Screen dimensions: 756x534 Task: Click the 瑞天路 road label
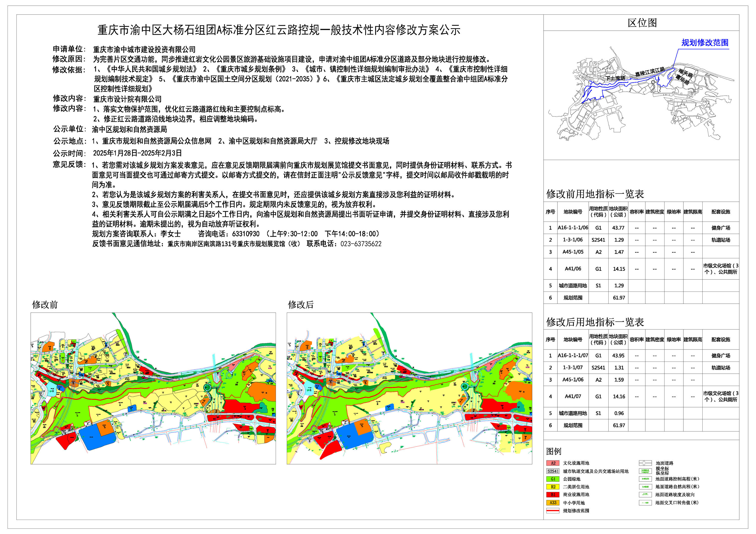click(686, 73)
